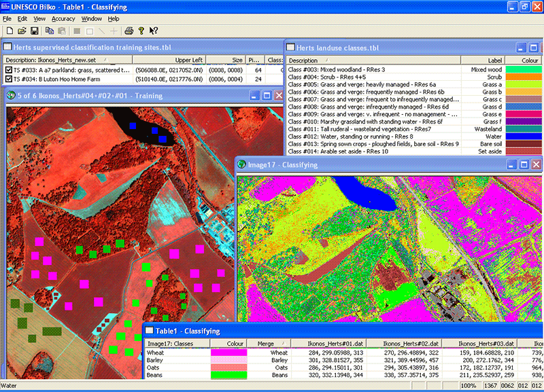Minimize the Image17 Classifying window
Viewport: 544px width, 392px height.
(x=511, y=164)
